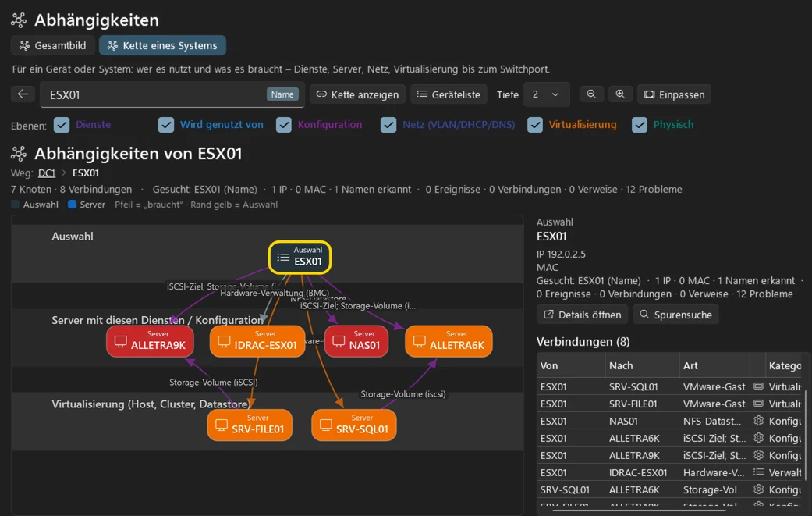Select the ALLETRA6K server node
Screen dimensions: 812x516
pos(449,341)
